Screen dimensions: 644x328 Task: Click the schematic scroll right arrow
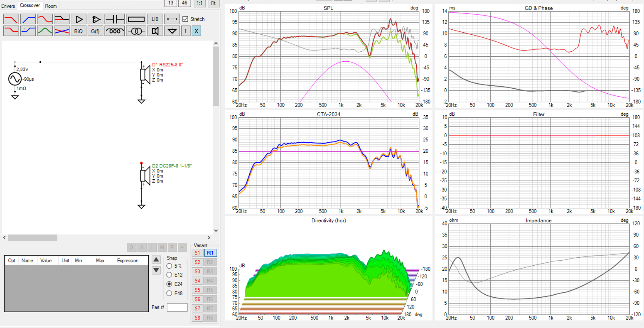[209, 238]
